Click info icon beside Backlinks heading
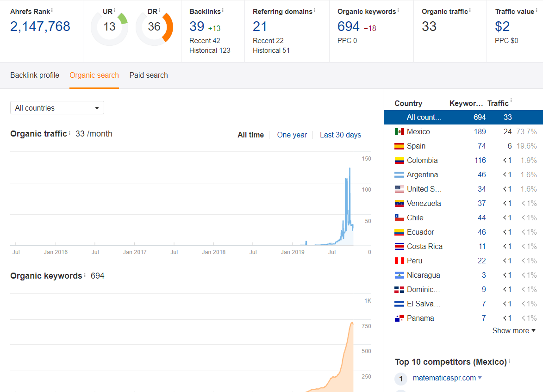This screenshot has height=392, width=543. 223,10
